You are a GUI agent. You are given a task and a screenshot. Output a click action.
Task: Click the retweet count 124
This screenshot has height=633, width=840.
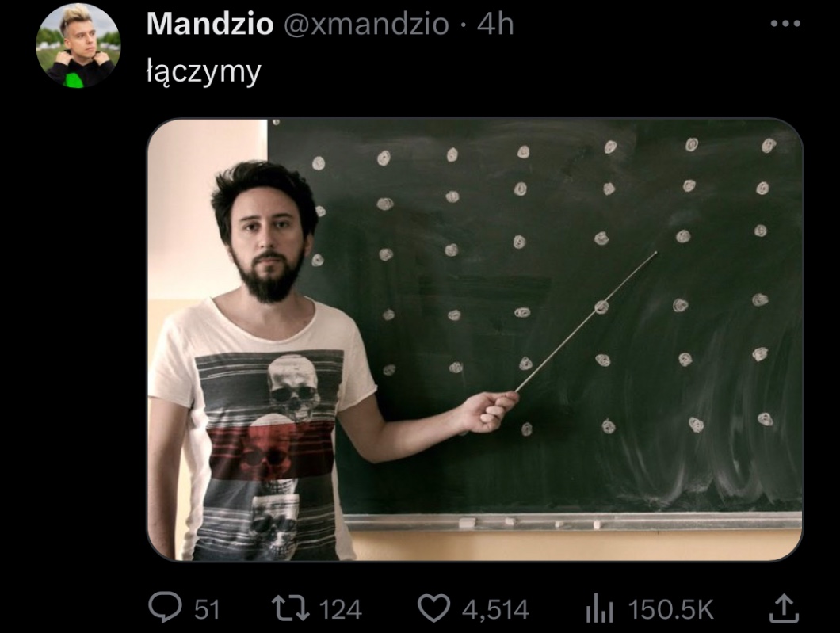click(340, 609)
